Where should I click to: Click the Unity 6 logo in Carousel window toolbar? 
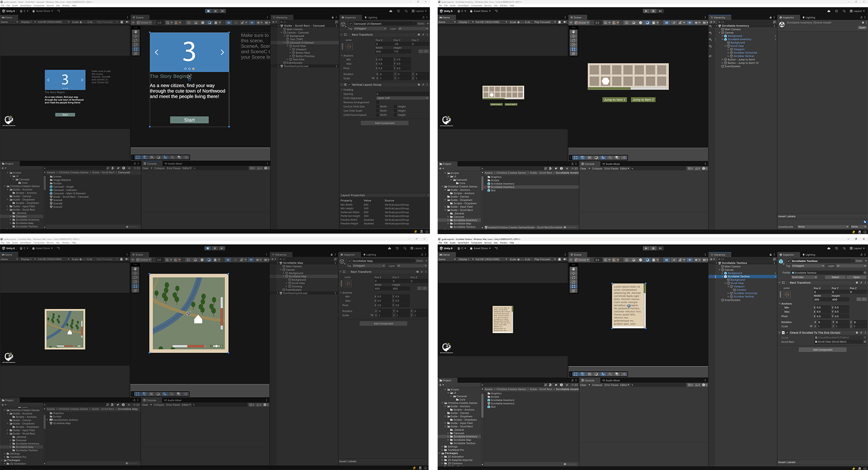point(9,11)
